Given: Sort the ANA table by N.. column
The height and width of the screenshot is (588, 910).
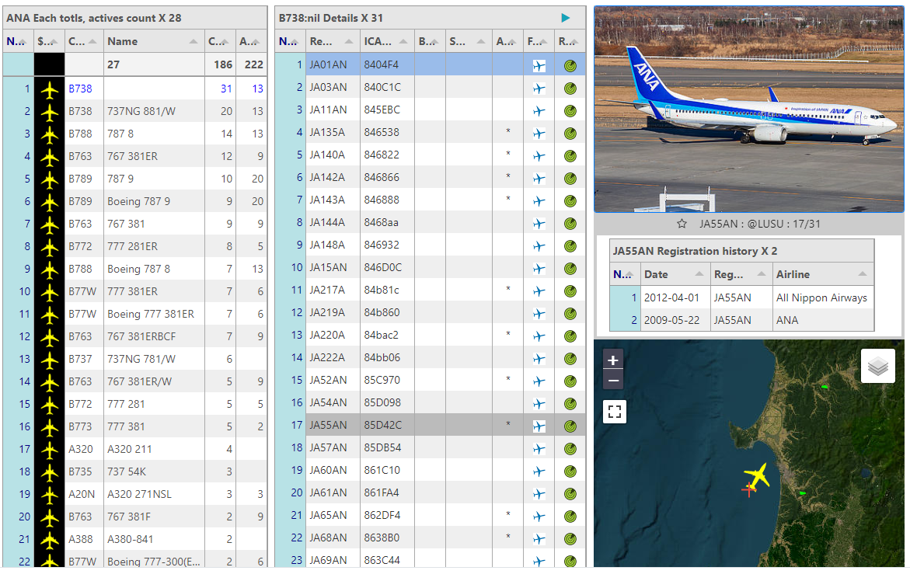Looking at the screenshot, I should (x=18, y=41).
